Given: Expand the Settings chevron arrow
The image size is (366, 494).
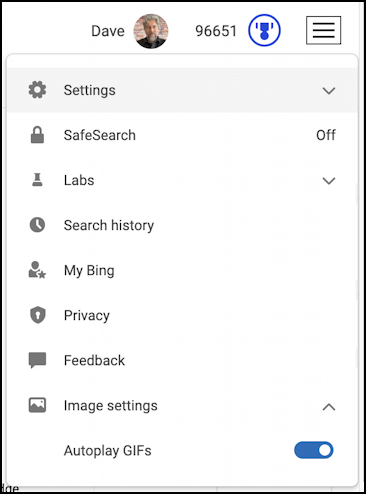Looking at the screenshot, I should click(x=329, y=90).
